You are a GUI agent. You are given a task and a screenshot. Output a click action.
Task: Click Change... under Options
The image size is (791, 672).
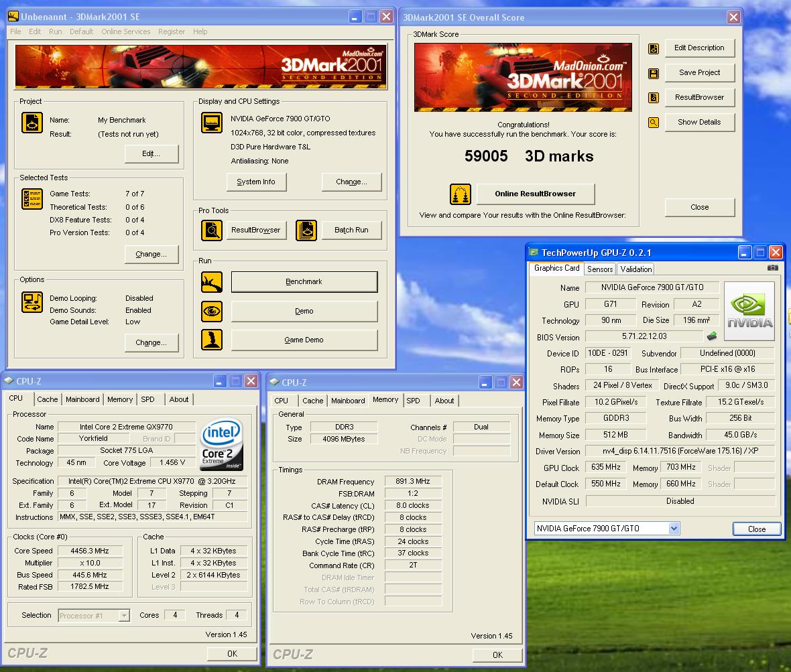(151, 343)
